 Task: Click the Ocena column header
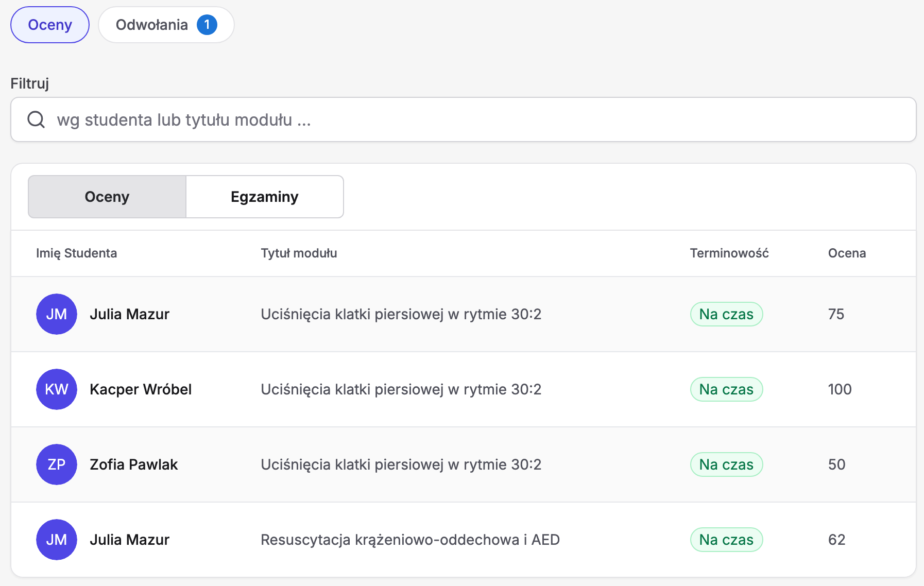(847, 253)
